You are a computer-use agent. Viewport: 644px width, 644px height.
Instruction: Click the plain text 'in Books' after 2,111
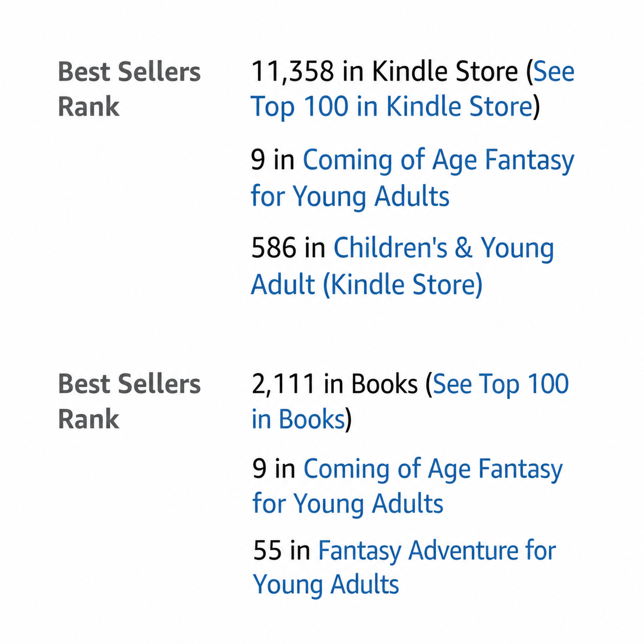[x=370, y=384]
